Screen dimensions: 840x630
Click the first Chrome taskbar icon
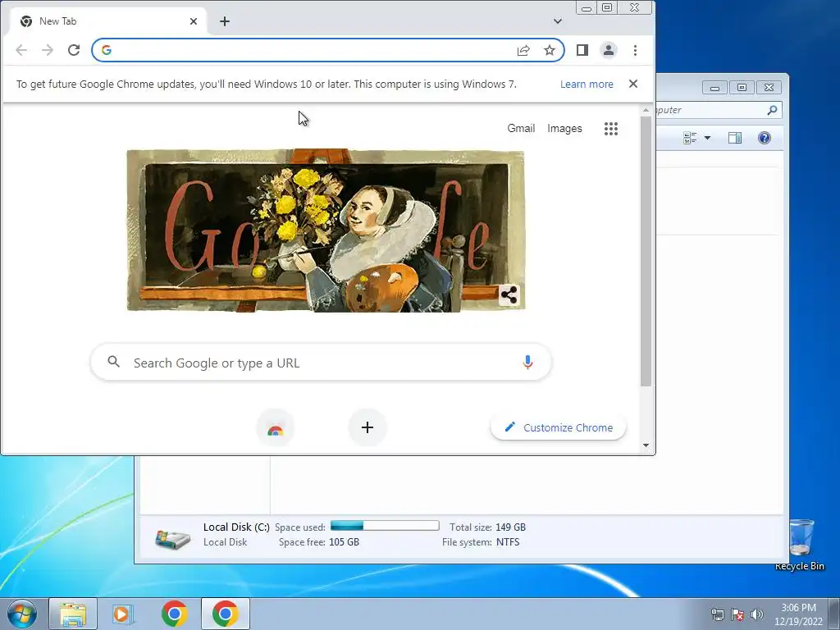point(174,614)
